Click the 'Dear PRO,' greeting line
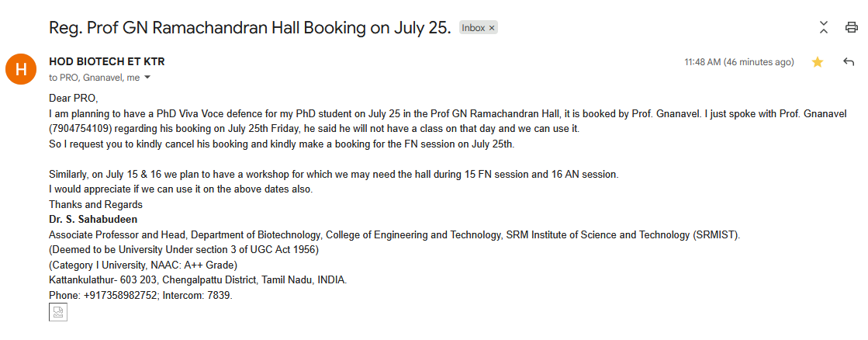This screenshot has height=340, width=868. click(73, 99)
